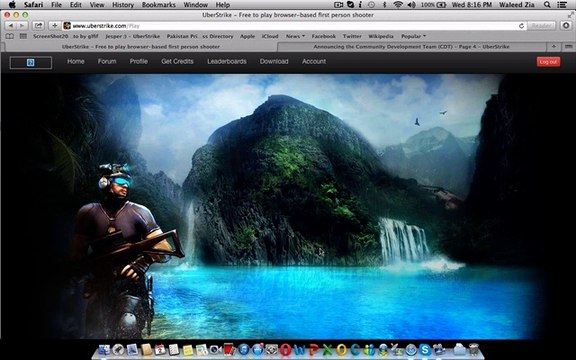Open the Help menu
The height and width of the screenshot is (360, 576).
(223, 5)
